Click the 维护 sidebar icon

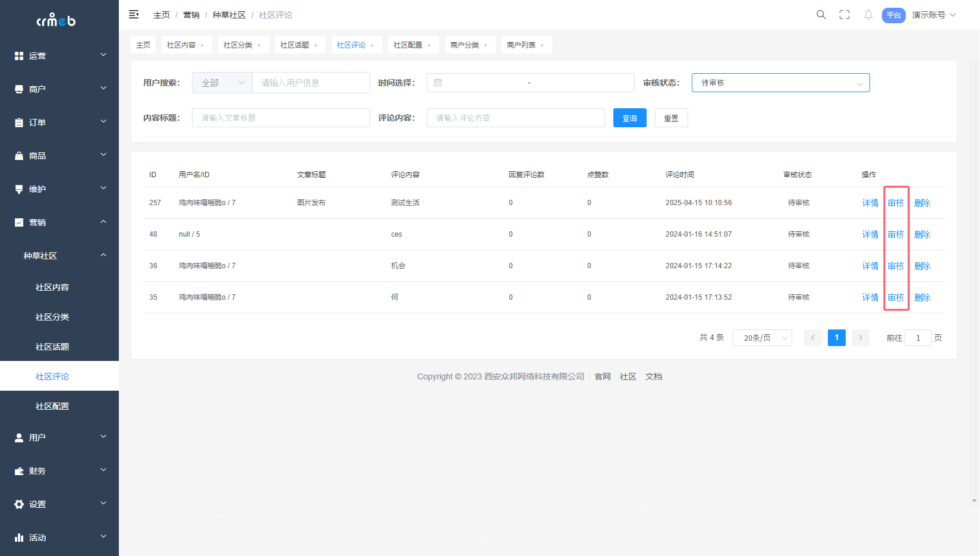[19, 189]
